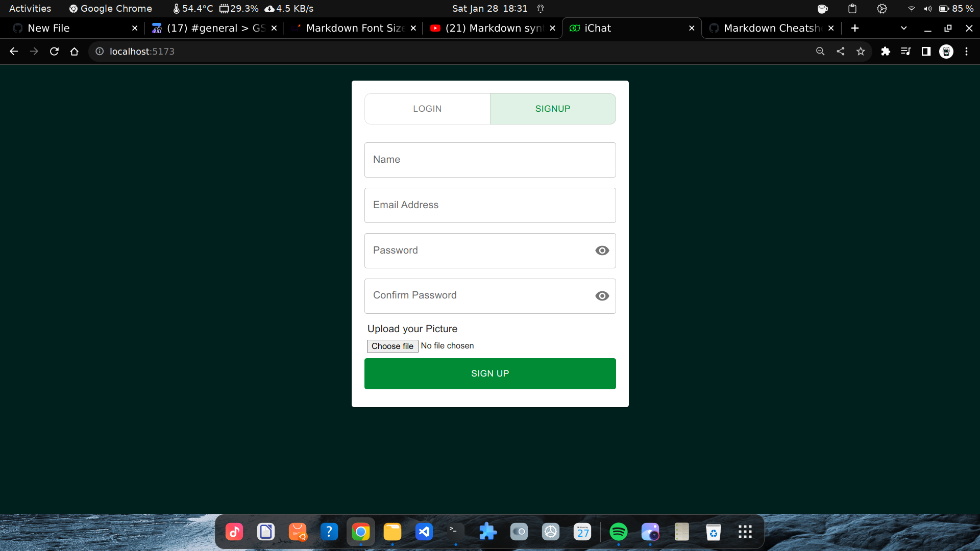Toggle confirm password visibility icon

tap(601, 295)
